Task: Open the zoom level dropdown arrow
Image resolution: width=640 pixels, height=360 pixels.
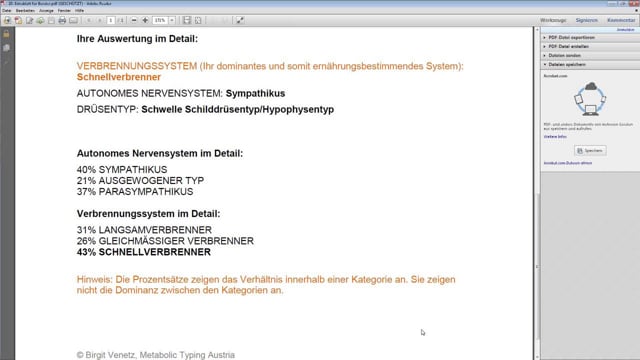Action: click(x=172, y=20)
